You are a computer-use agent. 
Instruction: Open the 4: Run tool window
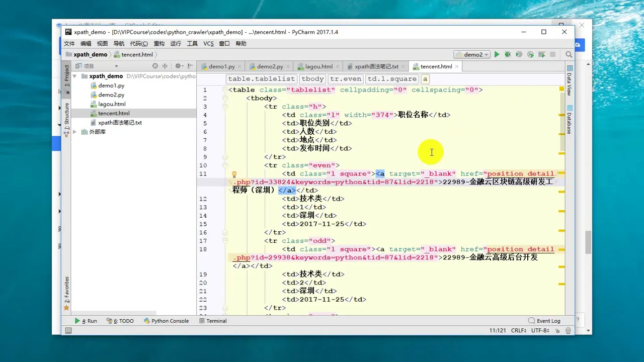(86, 321)
